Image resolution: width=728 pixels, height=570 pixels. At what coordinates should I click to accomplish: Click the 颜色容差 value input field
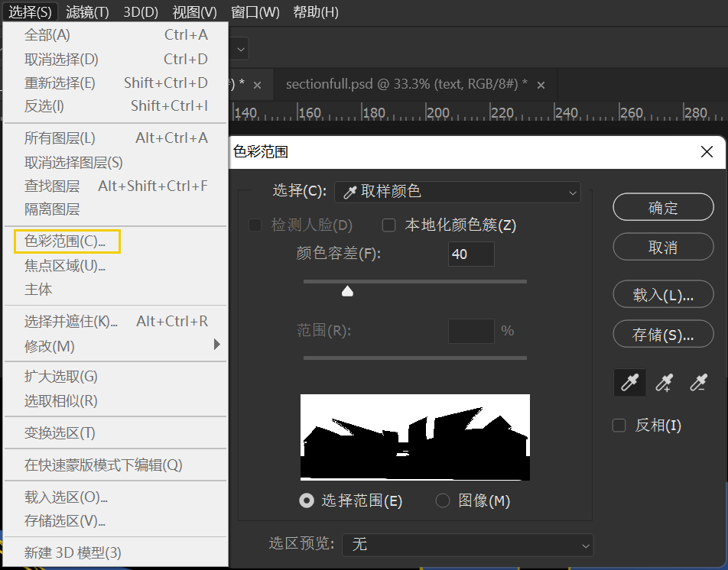coord(470,254)
